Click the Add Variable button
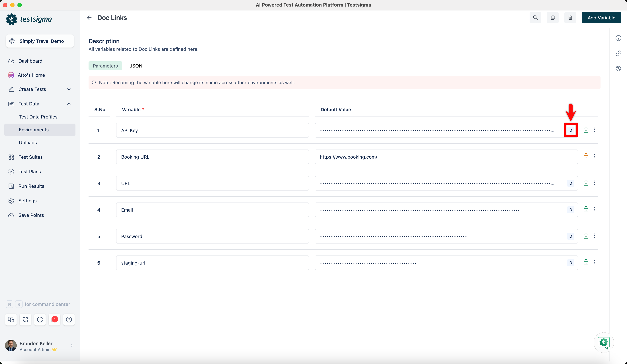 [x=601, y=18]
